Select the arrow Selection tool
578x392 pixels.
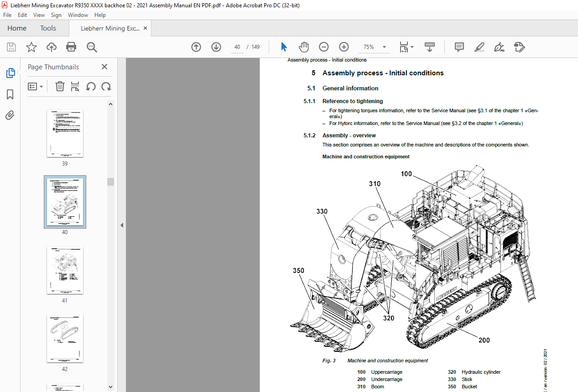pyautogui.click(x=284, y=47)
